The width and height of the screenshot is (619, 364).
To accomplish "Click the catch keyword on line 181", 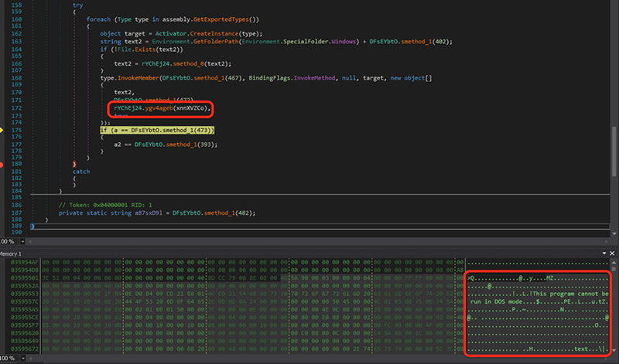I will click(x=81, y=172).
